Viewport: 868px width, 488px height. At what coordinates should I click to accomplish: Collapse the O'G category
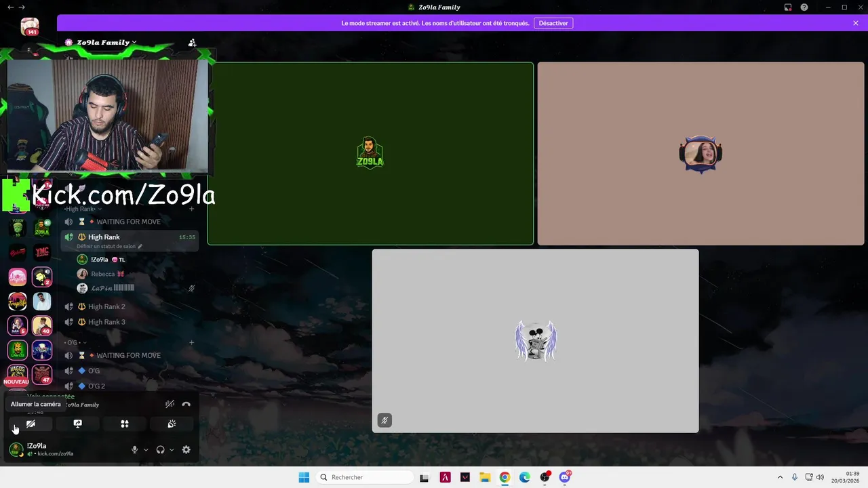[x=75, y=342]
